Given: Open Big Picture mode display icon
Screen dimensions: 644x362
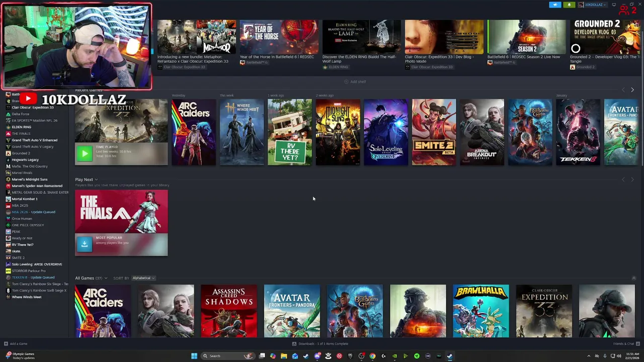Looking at the screenshot, I should click(x=614, y=5).
